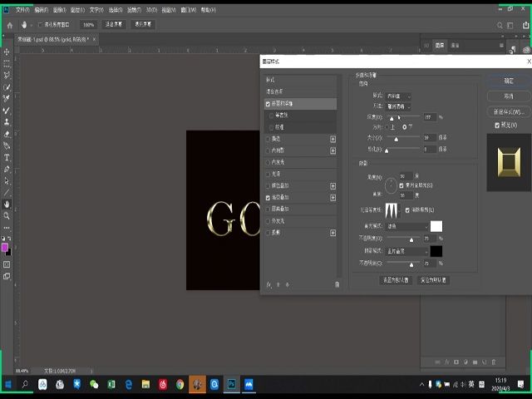Uncheck the 预览(V) preview checkbox
This screenshot has width=532, height=399.
497,125
